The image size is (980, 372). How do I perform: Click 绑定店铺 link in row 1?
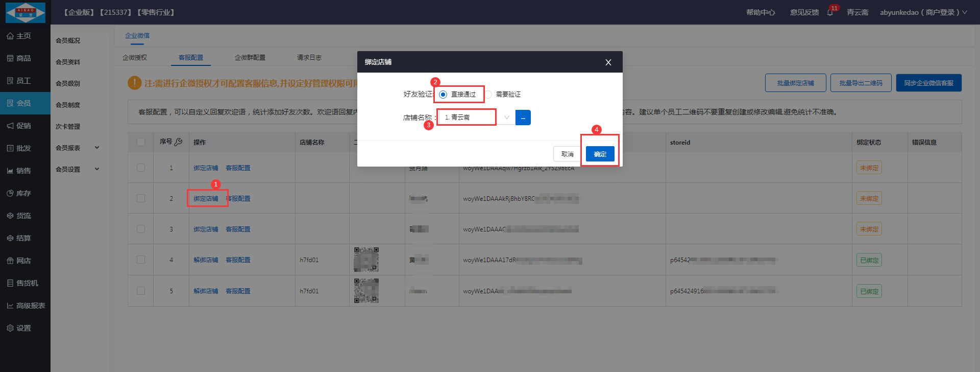[206, 168]
